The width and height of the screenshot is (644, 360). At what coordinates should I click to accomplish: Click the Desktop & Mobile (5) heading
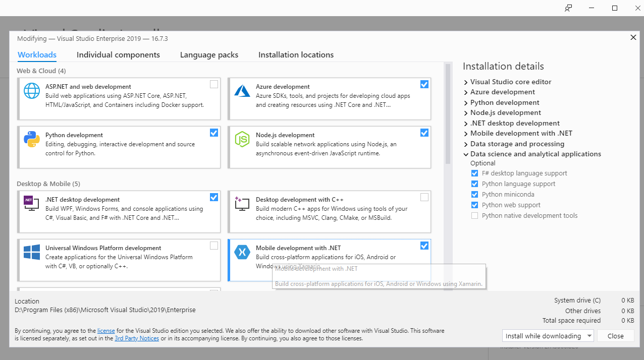(x=48, y=184)
